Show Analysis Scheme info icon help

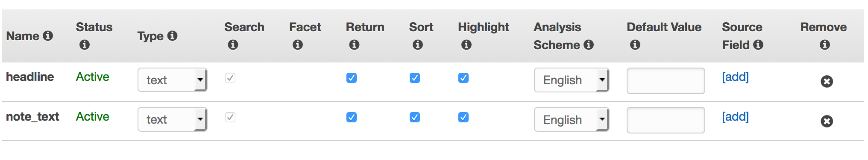tap(589, 44)
